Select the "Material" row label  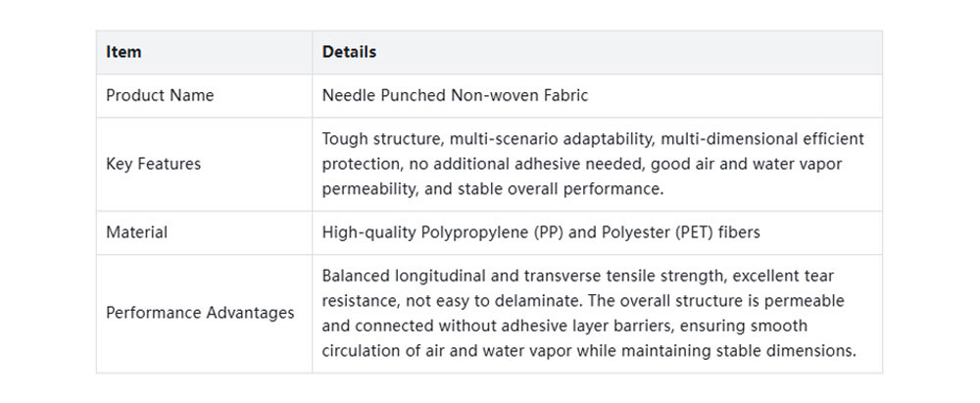pos(136,232)
